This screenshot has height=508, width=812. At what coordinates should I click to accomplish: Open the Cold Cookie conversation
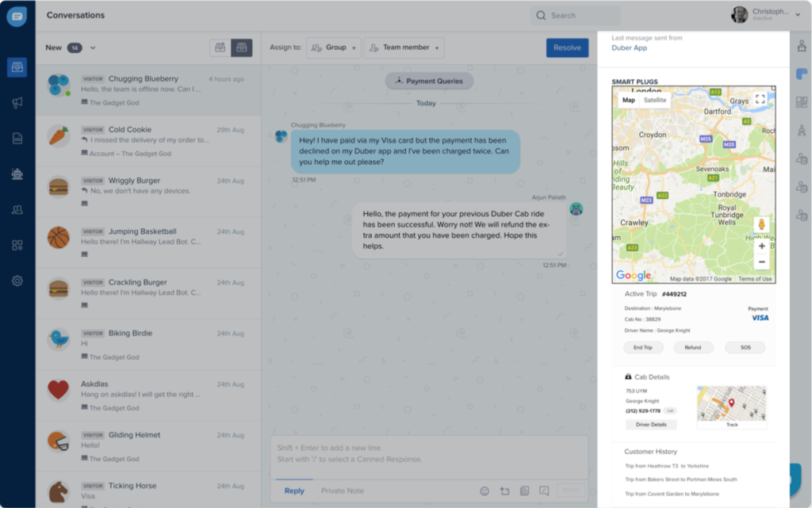(148, 141)
